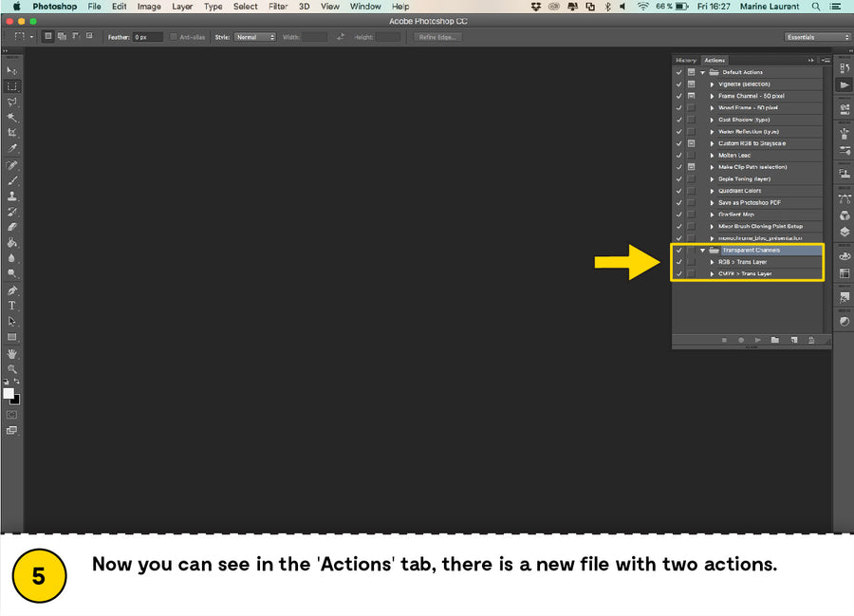Click the Feather input field
Viewport: 854px width, 616px height.
click(x=147, y=37)
